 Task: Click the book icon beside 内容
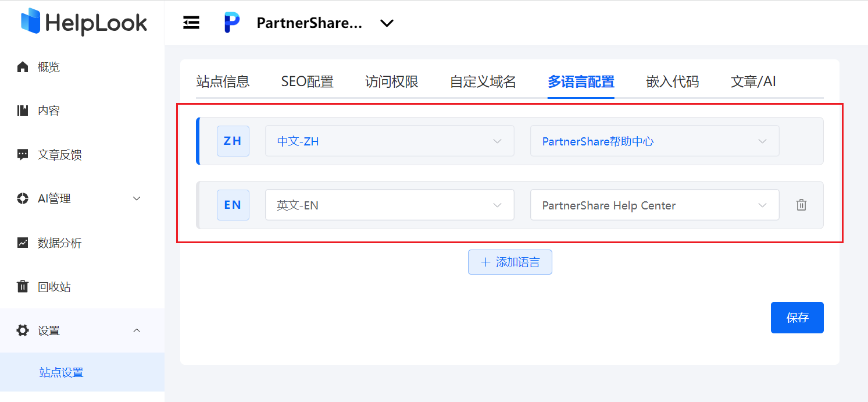[23, 111]
